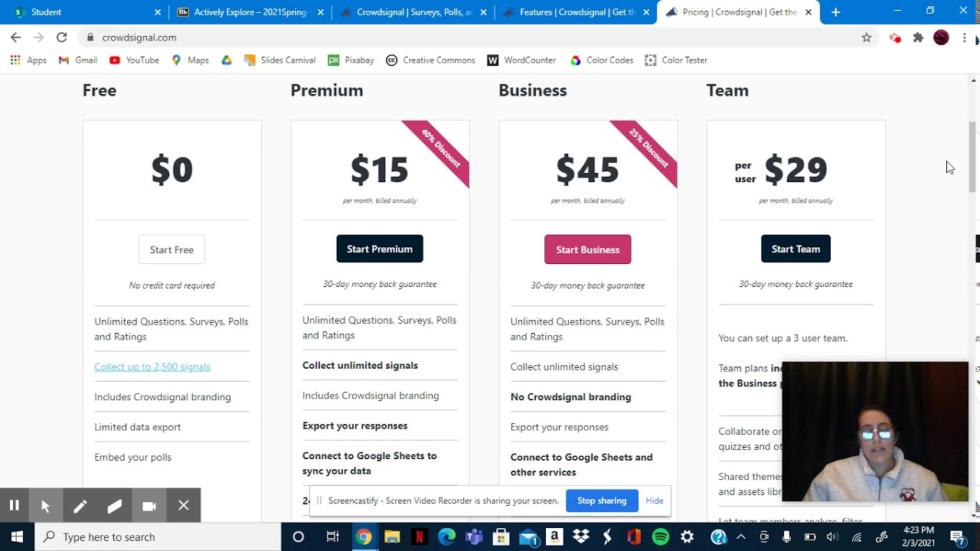Open the Chrome menu three-dot dropdown

pos(965,37)
